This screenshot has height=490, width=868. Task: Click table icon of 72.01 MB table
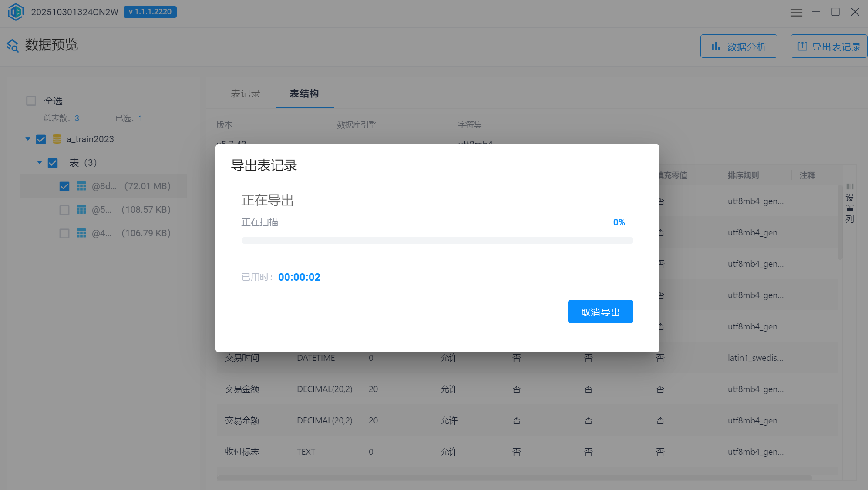pyautogui.click(x=81, y=186)
